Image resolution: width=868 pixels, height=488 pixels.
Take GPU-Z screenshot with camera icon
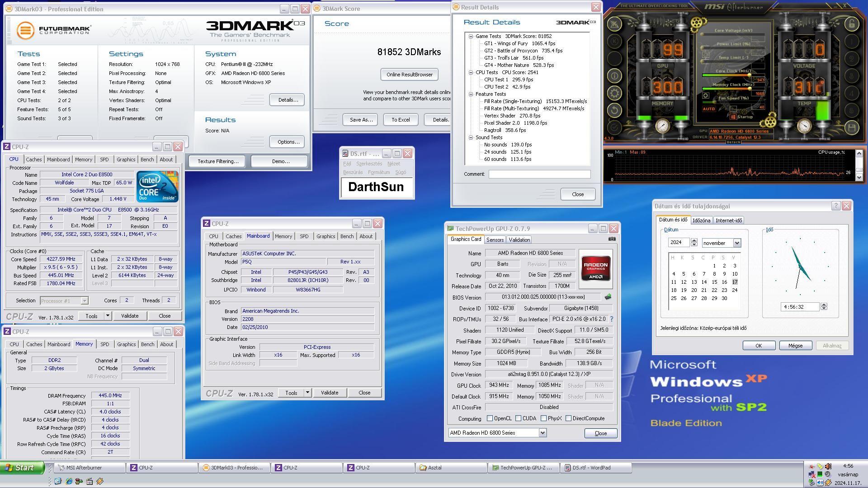coord(612,239)
